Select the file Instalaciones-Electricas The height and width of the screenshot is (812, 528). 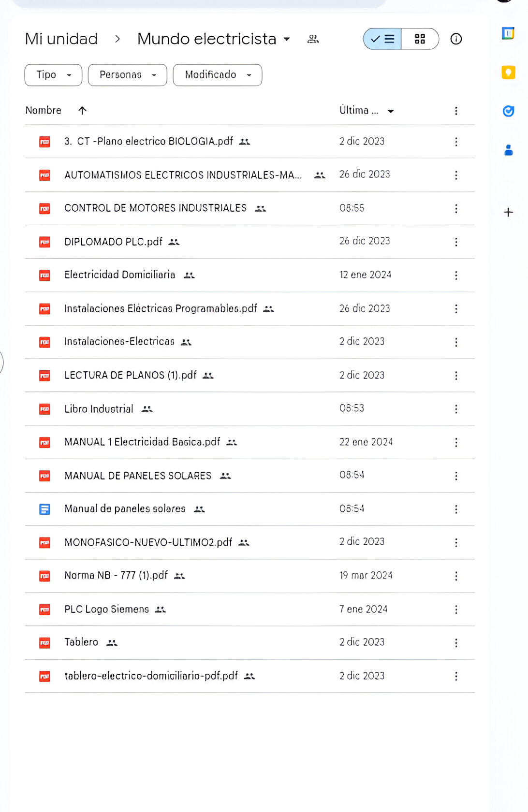click(x=249, y=342)
